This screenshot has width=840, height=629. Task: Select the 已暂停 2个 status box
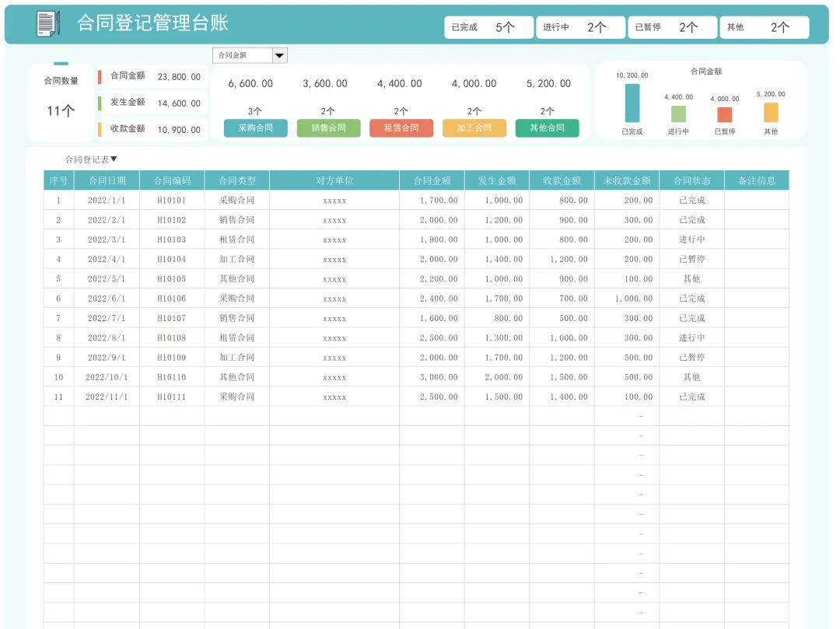pos(672,27)
